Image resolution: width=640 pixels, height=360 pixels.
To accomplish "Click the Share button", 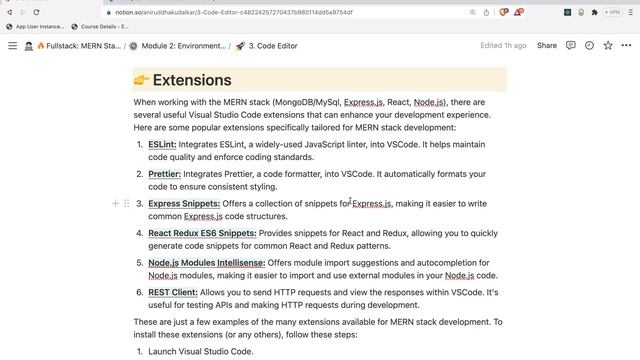I will 547,45.
